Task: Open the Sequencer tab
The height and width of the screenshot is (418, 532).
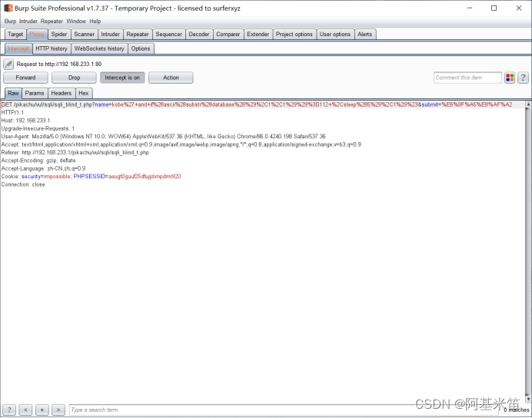Action: (x=168, y=35)
